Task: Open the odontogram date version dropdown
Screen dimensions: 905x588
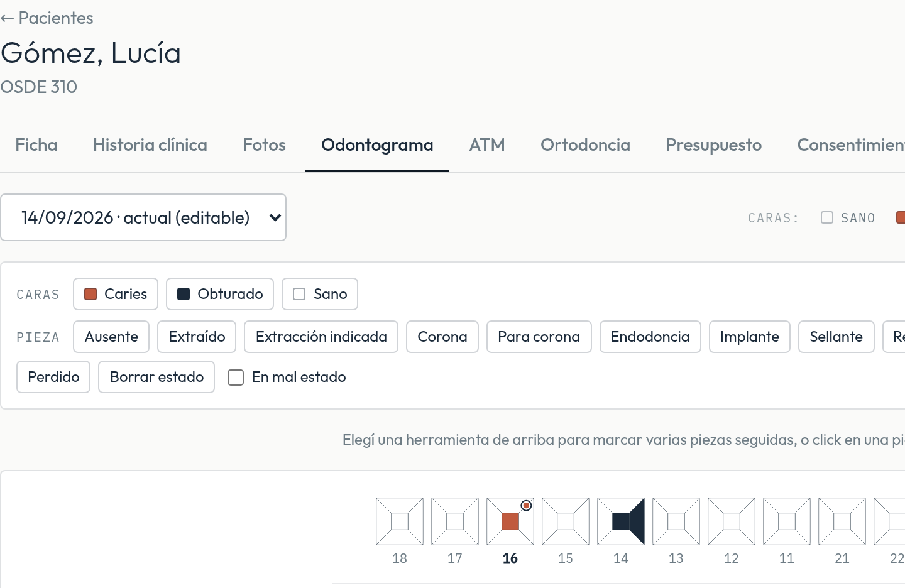Action: pyautogui.click(x=143, y=217)
